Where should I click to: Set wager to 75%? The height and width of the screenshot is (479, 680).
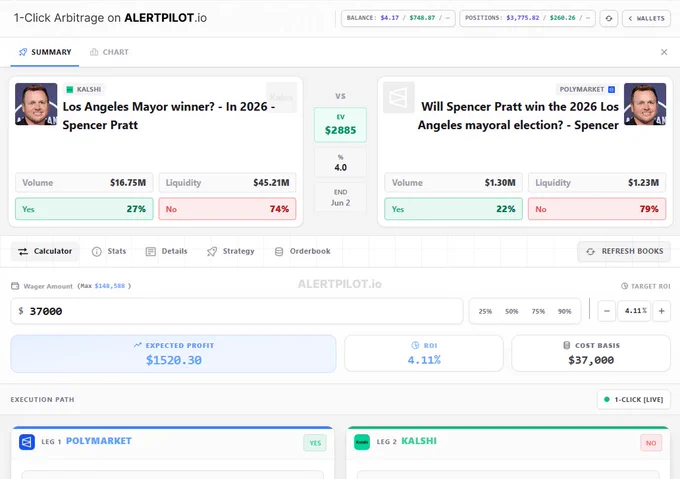[x=538, y=311]
